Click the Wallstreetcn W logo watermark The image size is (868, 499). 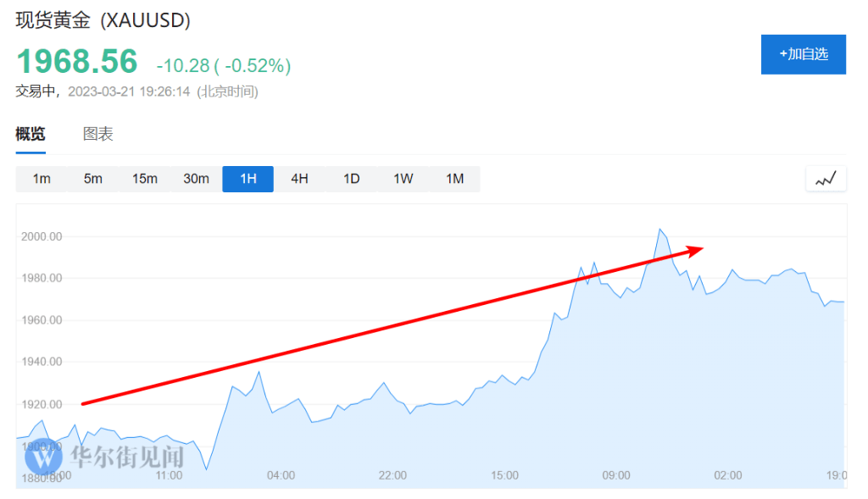click(43, 457)
